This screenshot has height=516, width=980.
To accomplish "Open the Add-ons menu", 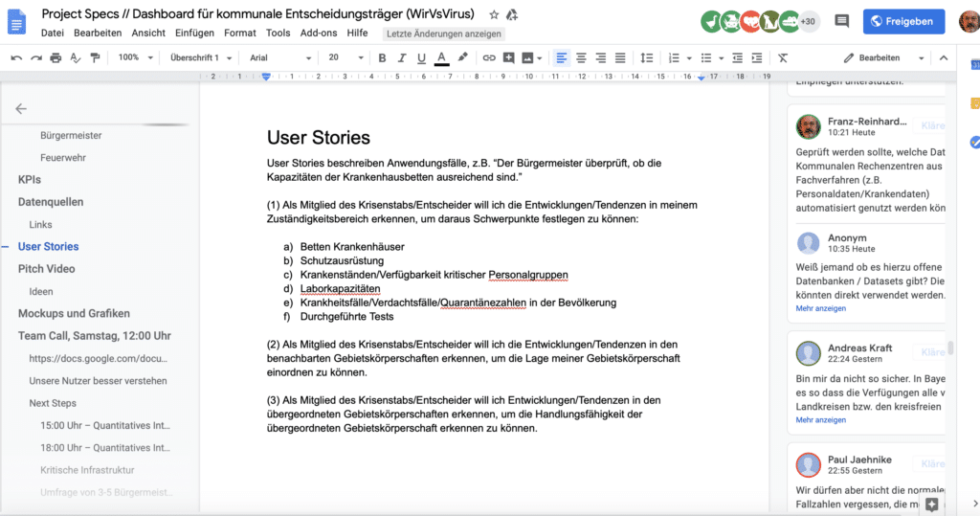I will tap(319, 34).
